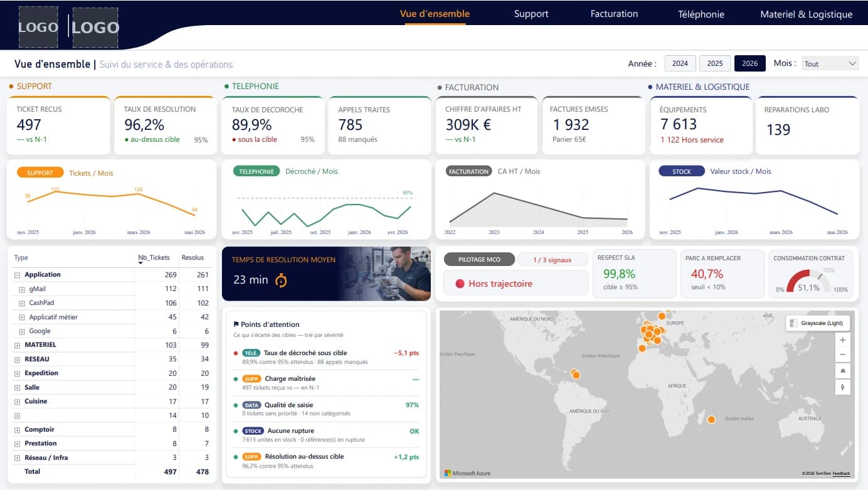The image size is (868, 490).
Task: Open the Vue d'ensemble tab
Action: 435,14
